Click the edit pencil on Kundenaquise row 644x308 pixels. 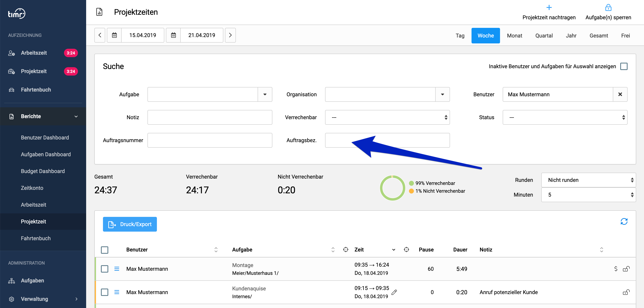pyautogui.click(x=394, y=292)
